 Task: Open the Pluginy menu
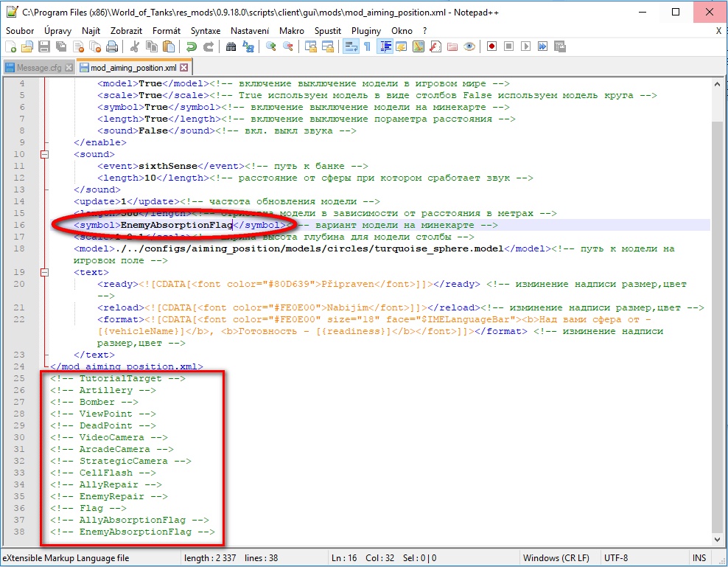point(366,30)
